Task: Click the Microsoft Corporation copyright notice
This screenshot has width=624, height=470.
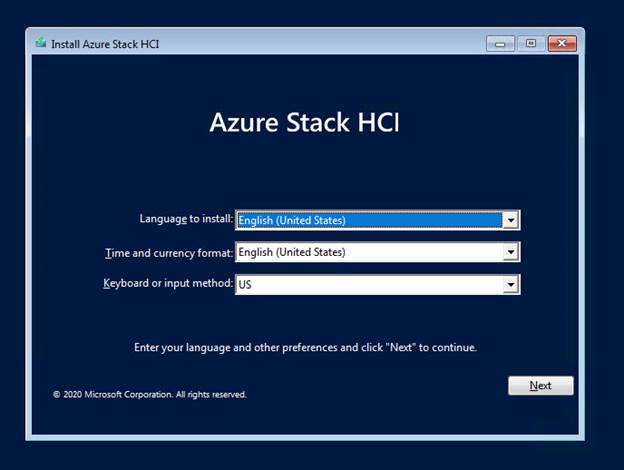Action: tap(150, 394)
